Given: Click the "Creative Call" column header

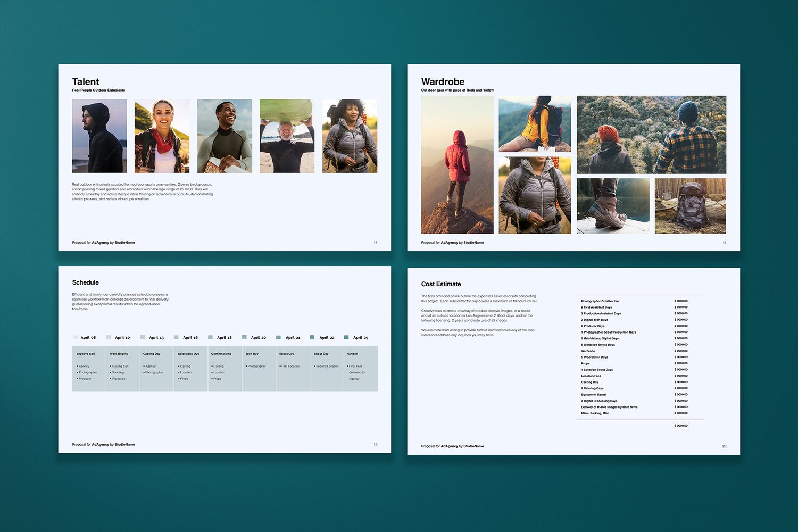Looking at the screenshot, I should coord(86,354).
